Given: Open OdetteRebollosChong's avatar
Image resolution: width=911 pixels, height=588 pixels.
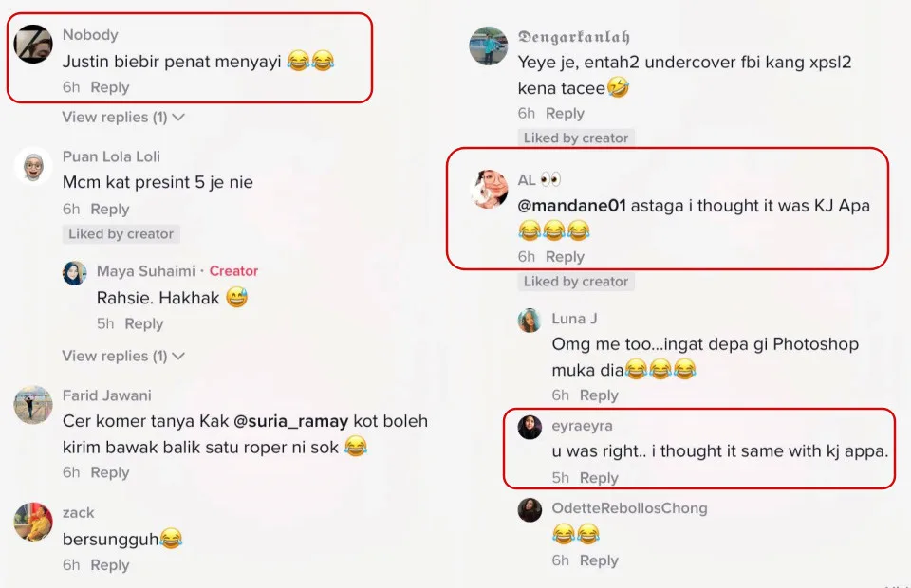Looking at the screenshot, I should pos(530,510).
